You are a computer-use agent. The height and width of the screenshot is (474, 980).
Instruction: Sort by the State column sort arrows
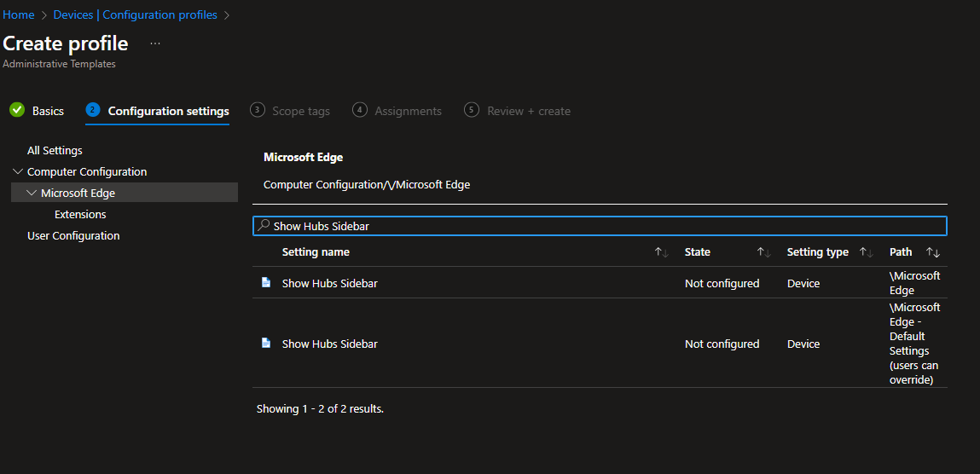click(763, 252)
